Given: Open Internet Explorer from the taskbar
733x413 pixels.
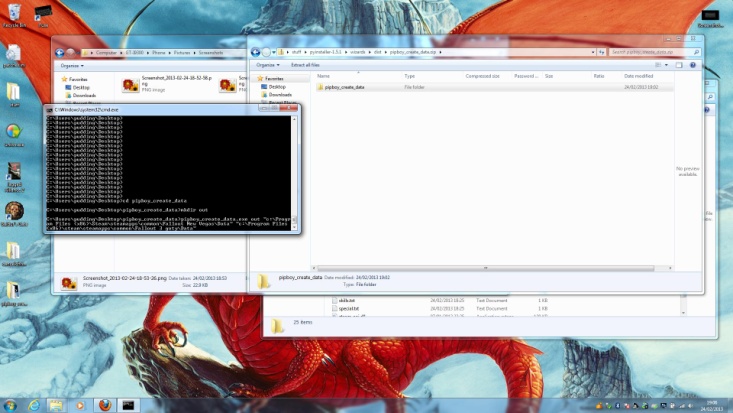Looking at the screenshot, I should pos(34,405).
